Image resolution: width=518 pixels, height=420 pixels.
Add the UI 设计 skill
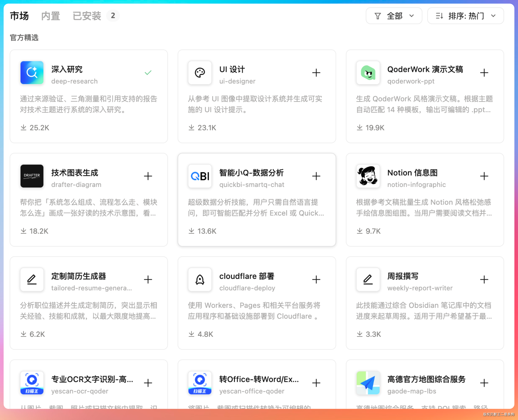(x=316, y=73)
